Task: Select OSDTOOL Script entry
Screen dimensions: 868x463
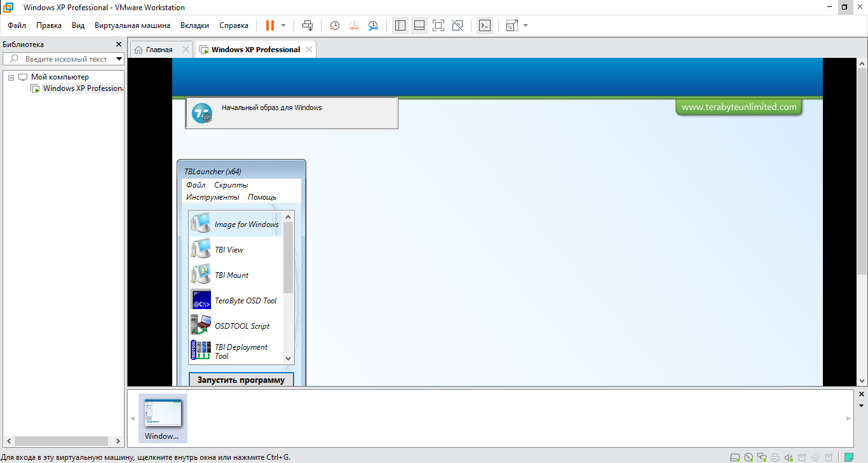Action: (236, 326)
